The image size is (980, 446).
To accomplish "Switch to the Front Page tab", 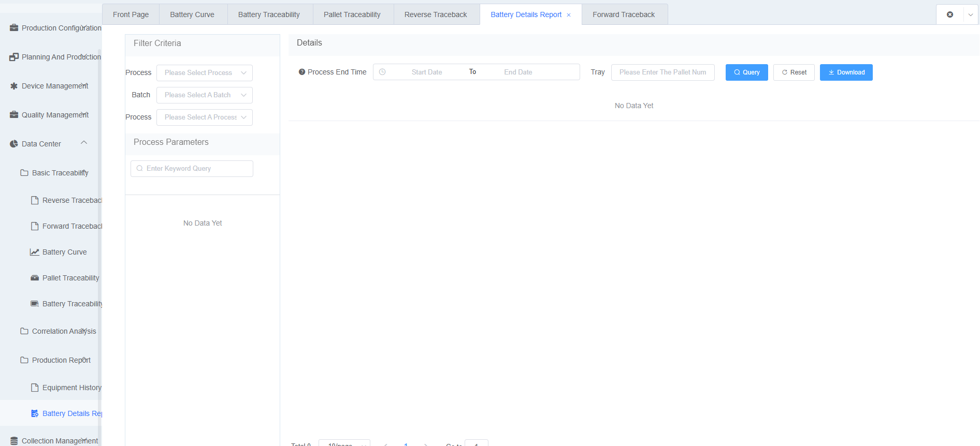I will [131, 14].
